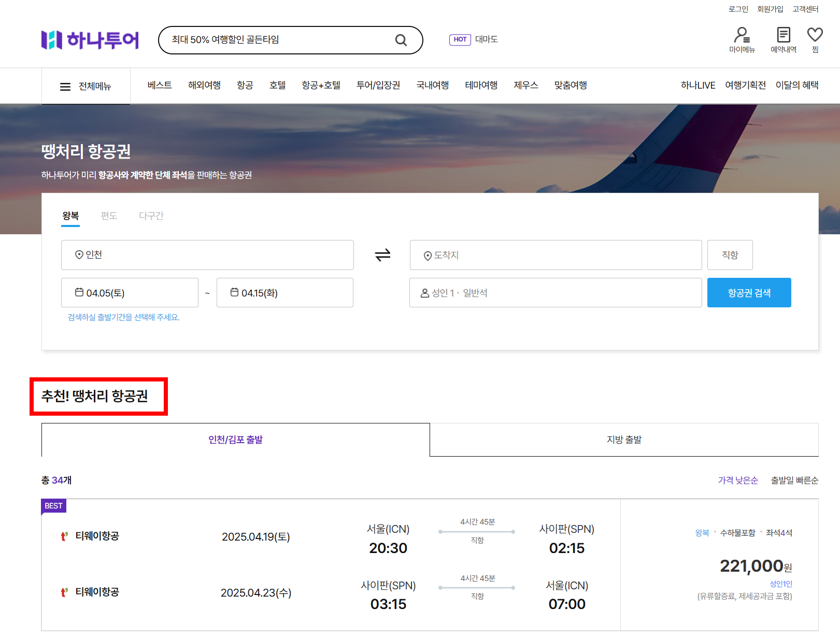Open 호텔 menu
Screen dimensions: 840x637
pyautogui.click(x=278, y=85)
